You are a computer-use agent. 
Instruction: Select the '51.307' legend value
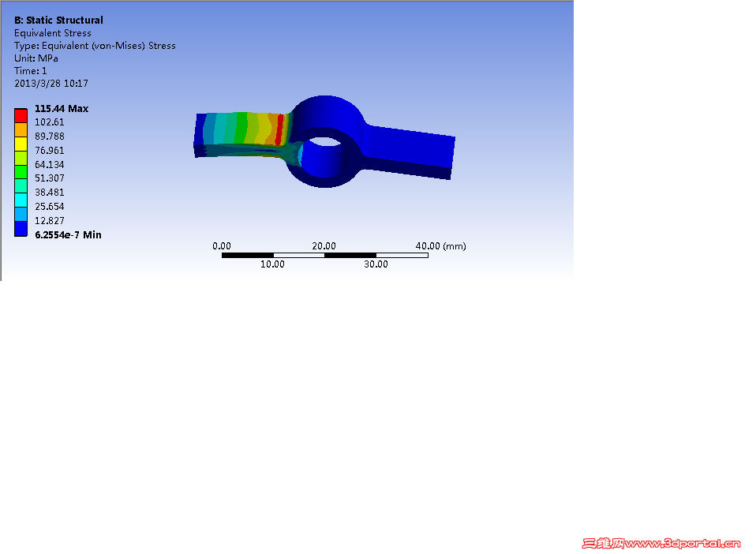click(x=49, y=178)
